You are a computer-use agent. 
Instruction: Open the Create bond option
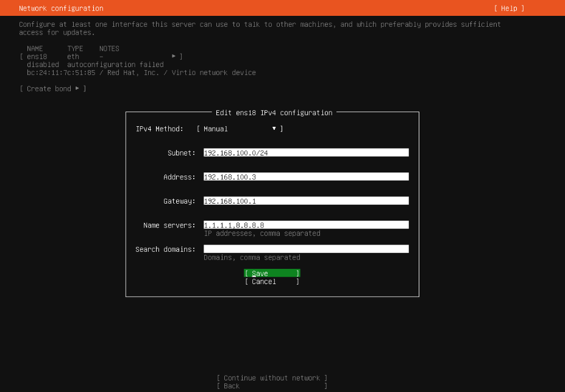click(52, 89)
